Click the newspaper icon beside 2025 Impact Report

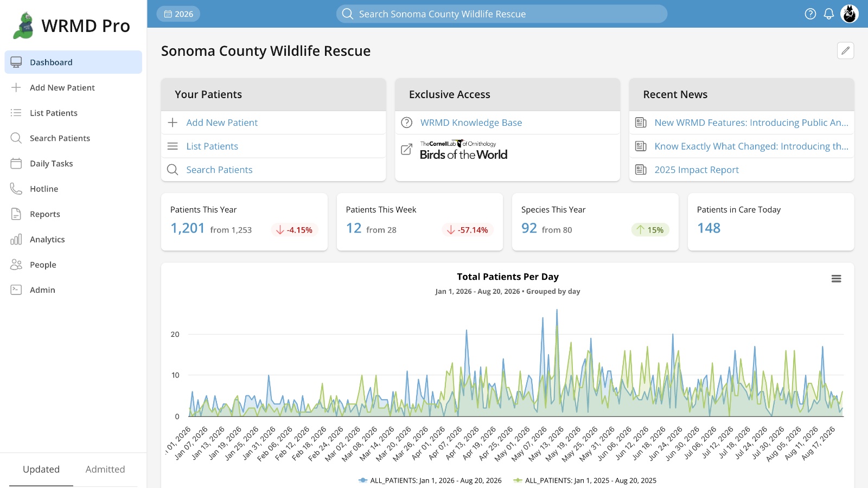point(641,170)
